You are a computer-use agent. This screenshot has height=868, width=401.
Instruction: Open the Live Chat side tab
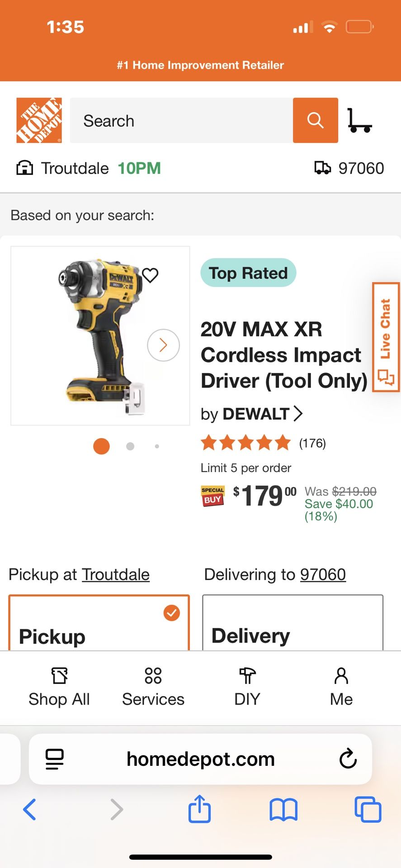386,337
